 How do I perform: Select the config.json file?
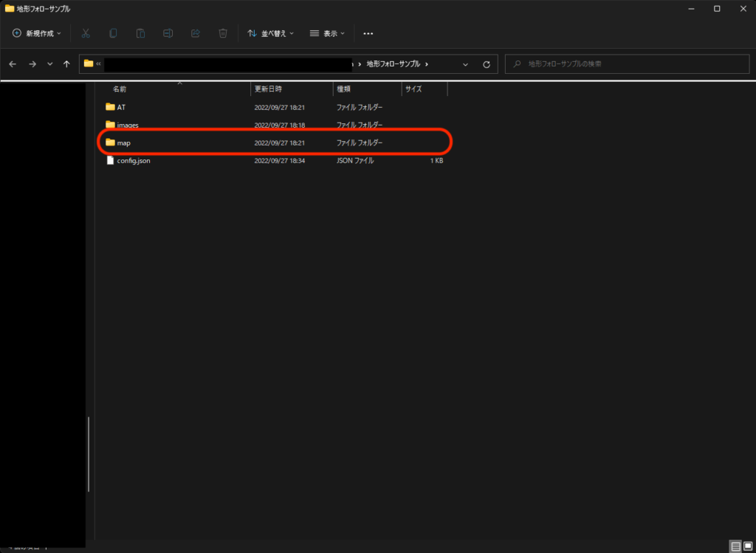point(133,160)
